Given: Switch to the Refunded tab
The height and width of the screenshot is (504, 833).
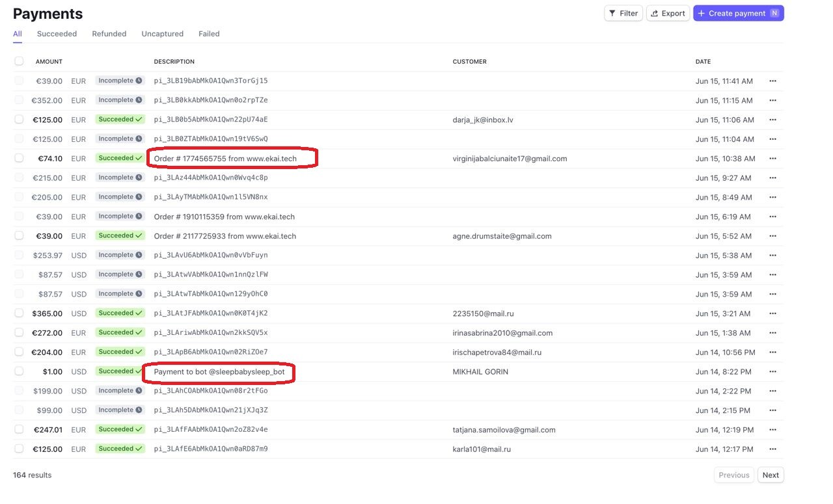Looking at the screenshot, I should (x=109, y=34).
